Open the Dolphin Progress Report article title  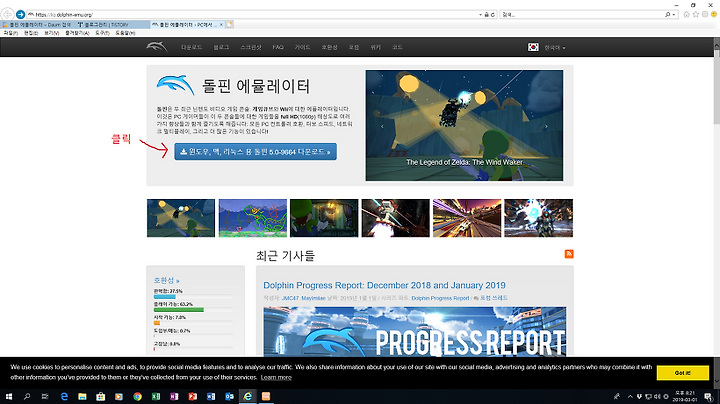coord(384,285)
